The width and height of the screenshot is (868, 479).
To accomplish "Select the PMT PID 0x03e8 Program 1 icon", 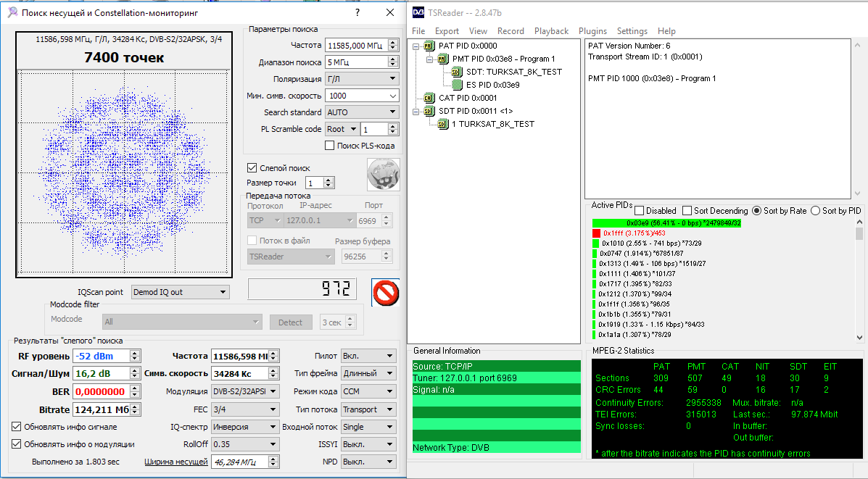I will pos(443,59).
